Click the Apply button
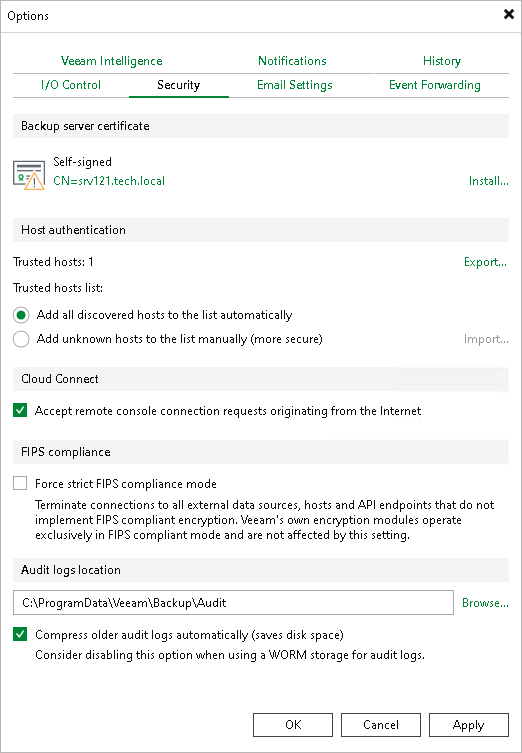This screenshot has width=522, height=753. click(x=469, y=725)
